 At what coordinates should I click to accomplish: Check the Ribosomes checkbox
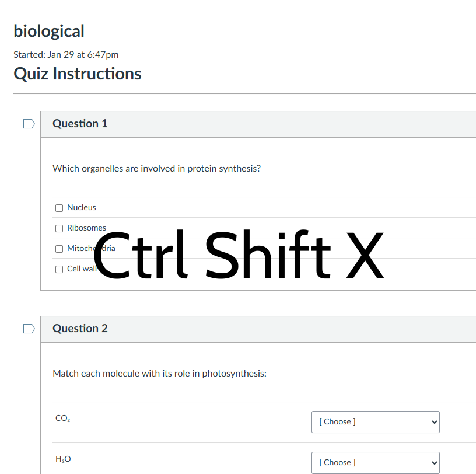(59, 228)
